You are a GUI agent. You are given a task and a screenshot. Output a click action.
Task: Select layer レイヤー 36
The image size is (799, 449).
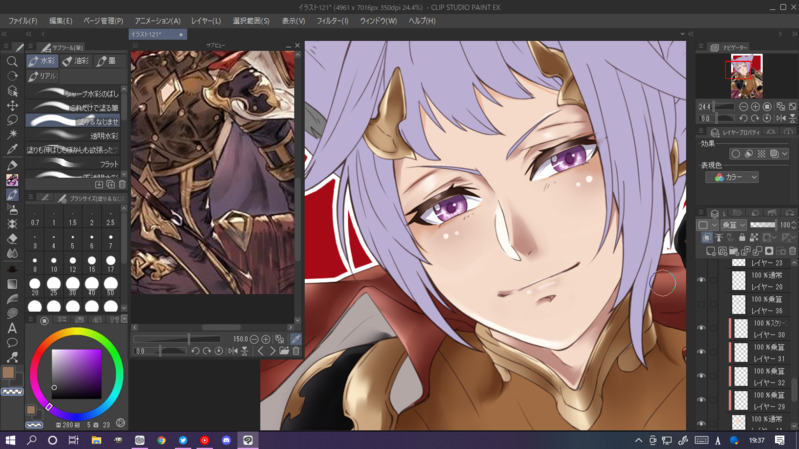click(759, 305)
